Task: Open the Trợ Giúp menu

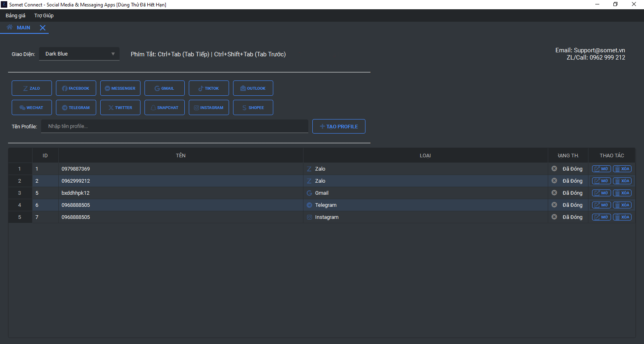Action: coord(44,16)
